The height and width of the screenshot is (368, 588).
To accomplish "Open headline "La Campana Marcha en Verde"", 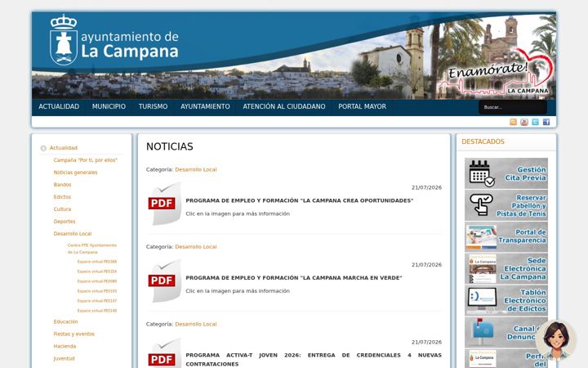I will [294, 278].
